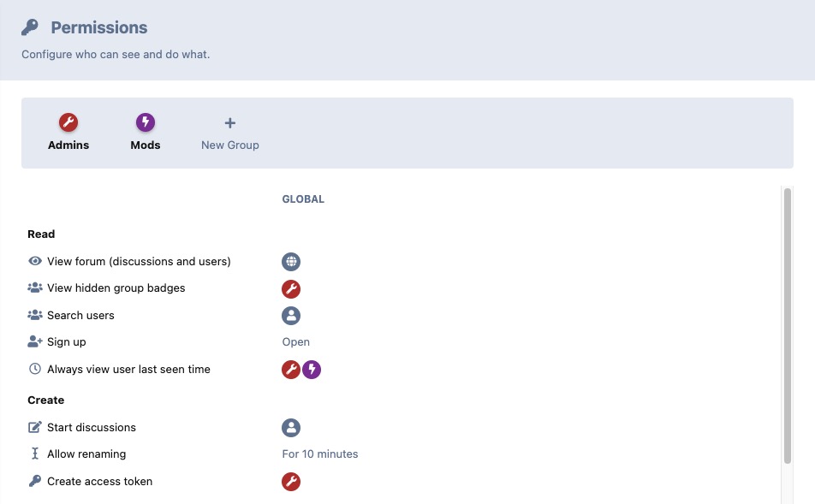Open the Sign up 'Open' dropdown
The image size is (815, 504).
coord(295,341)
